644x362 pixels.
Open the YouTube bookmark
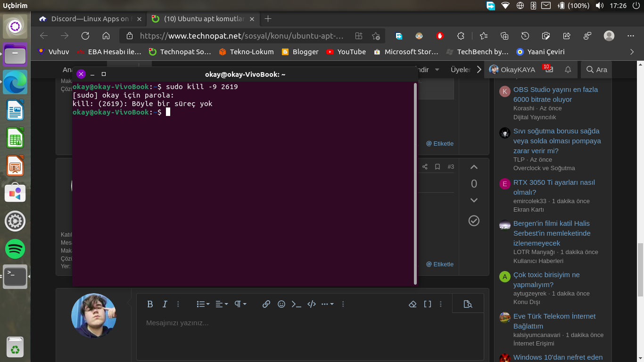[346, 52]
